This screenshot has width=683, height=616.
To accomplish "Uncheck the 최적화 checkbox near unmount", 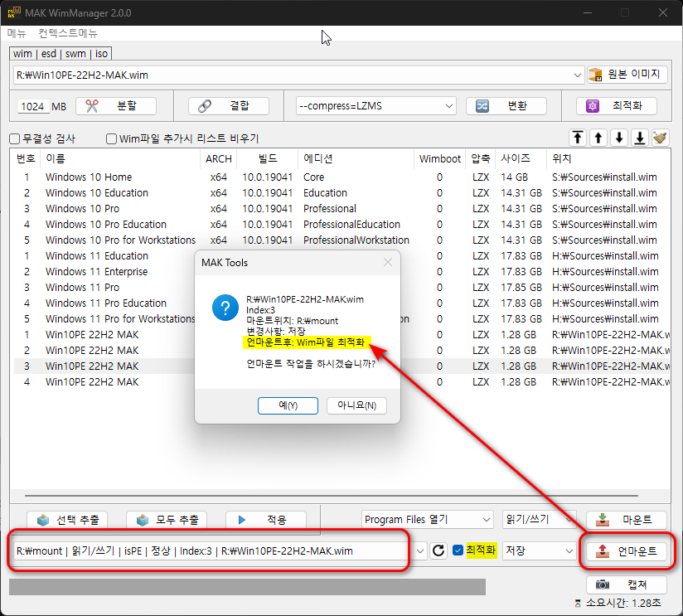I will click(x=458, y=551).
